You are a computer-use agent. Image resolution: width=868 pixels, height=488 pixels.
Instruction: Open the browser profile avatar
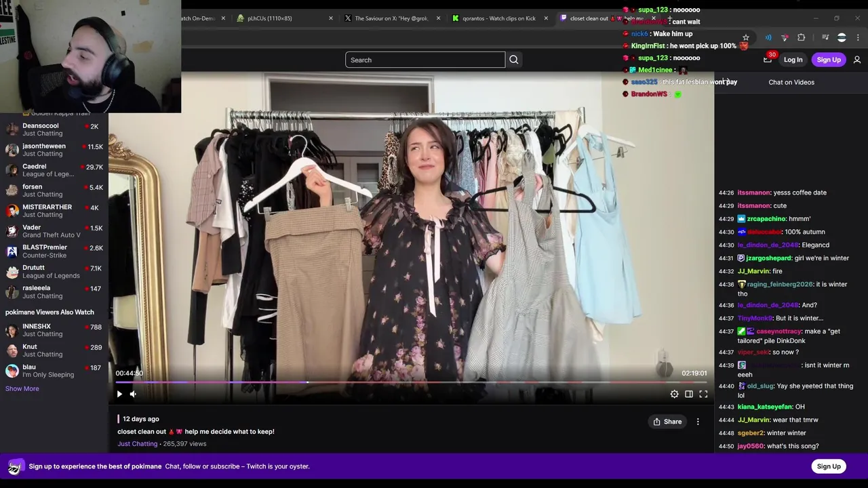(842, 38)
